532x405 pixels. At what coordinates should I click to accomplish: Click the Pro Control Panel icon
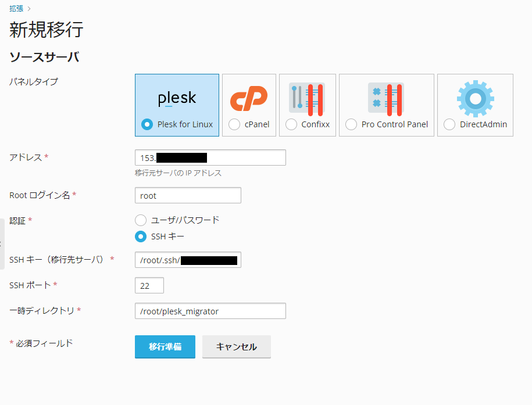point(386,99)
